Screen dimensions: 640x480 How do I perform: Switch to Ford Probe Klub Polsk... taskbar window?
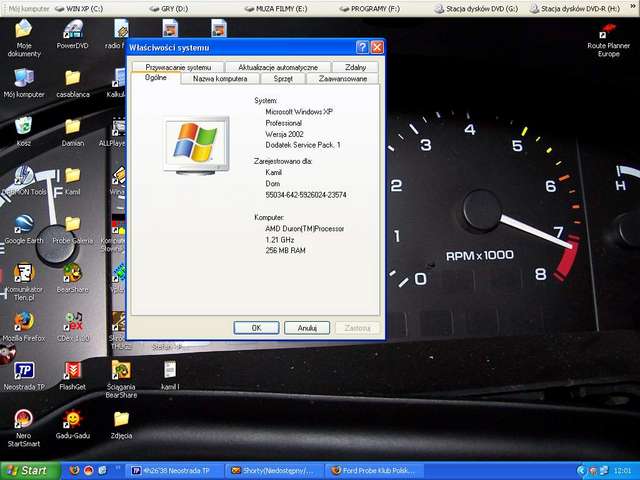(373, 471)
